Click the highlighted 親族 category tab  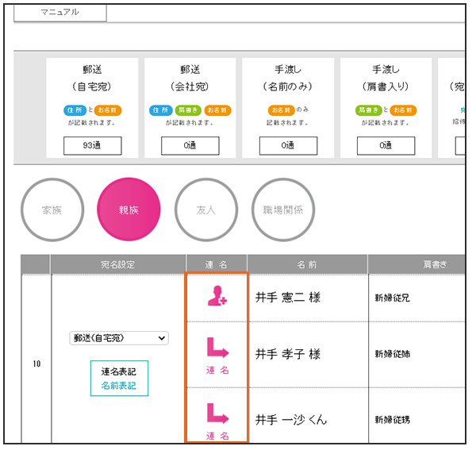(x=129, y=210)
